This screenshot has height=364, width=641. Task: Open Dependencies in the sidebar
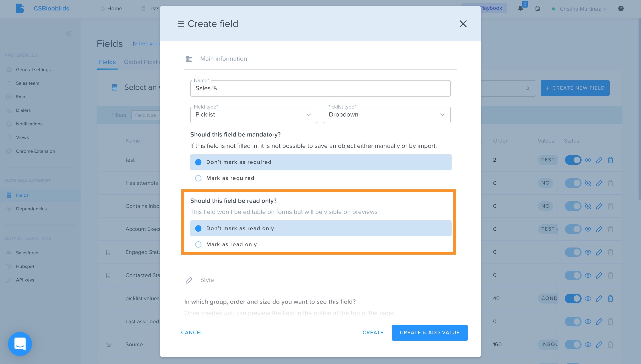click(x=31, y=209)
